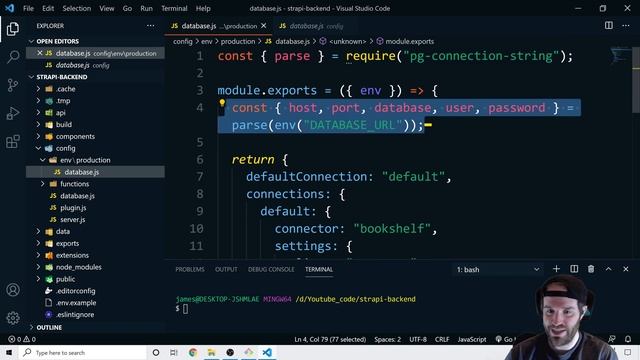Change encoding via UTF-8 status item

(x=418, y=339)
